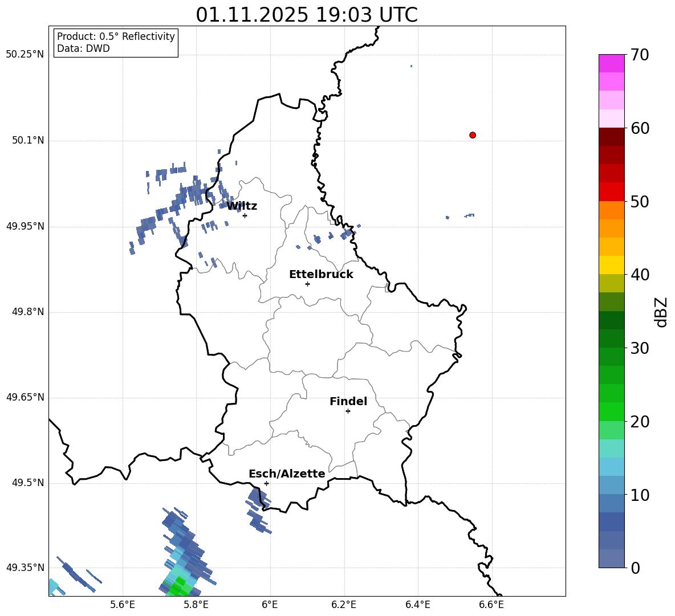The width and height of the screenshot is (675, 616).
Task: Click the 60 value on colorbar
Action: click(x=640, y=128)
